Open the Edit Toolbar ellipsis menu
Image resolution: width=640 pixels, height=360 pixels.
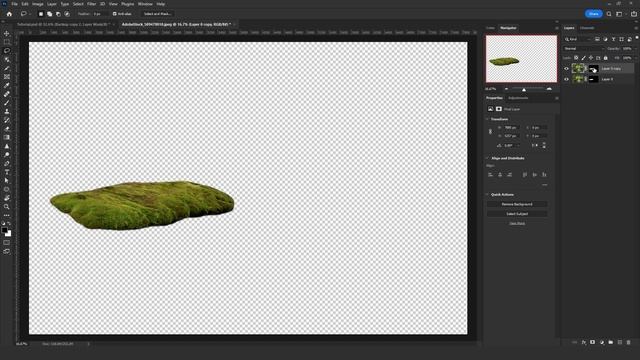pos(7,215)
